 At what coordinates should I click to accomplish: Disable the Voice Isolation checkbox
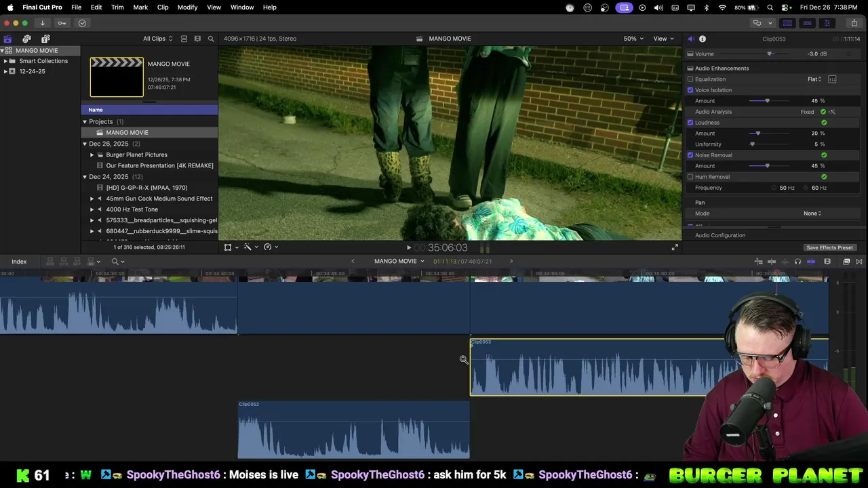690,90
